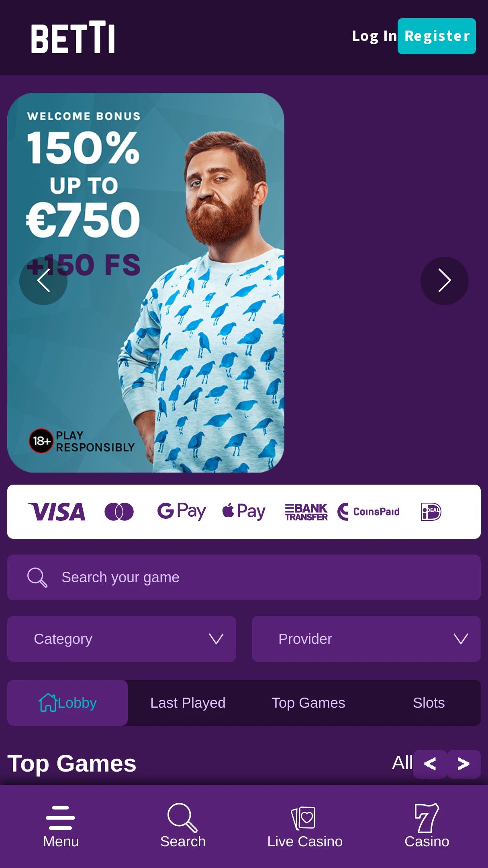Select the Slots tab
The height and width of the screenshot is (868, 488).
pos(429,703)
